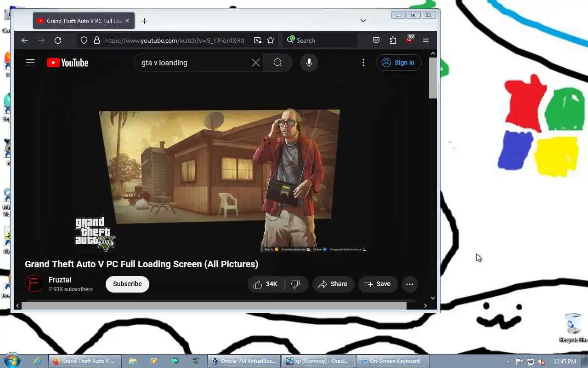Go forward in browser history
This screenshot has height=368, width=588.
(x=41, y=40)
